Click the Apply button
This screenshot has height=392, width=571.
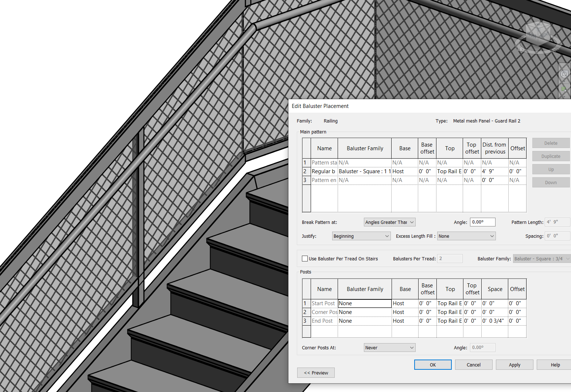[x=514, y=364]
